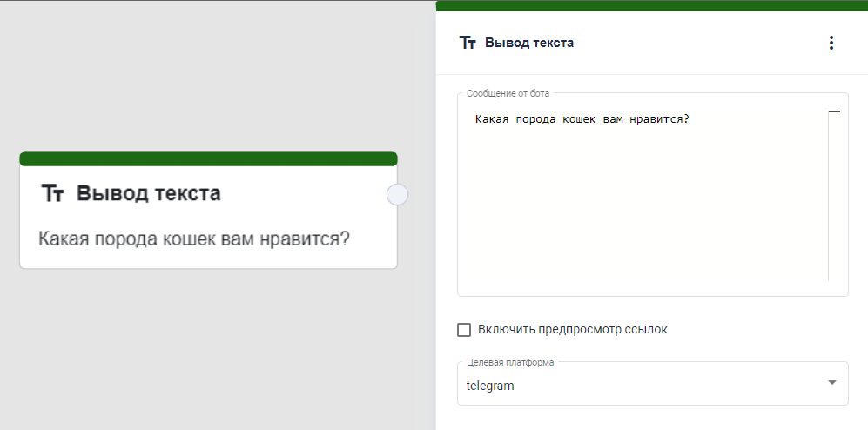Click the «Целевая платформа» field label
Image resolution: width=868 pixels, height=430 pixels.
point(510,362)
